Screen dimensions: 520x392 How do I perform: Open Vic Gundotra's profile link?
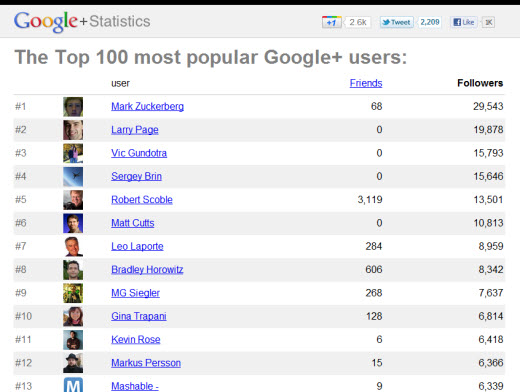click(139, 153)
